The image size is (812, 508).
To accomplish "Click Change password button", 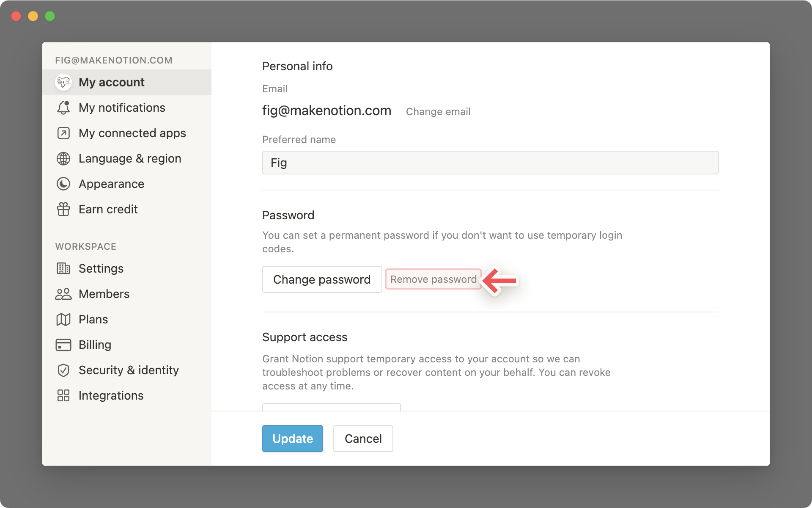I will click(x=322, y=279).
